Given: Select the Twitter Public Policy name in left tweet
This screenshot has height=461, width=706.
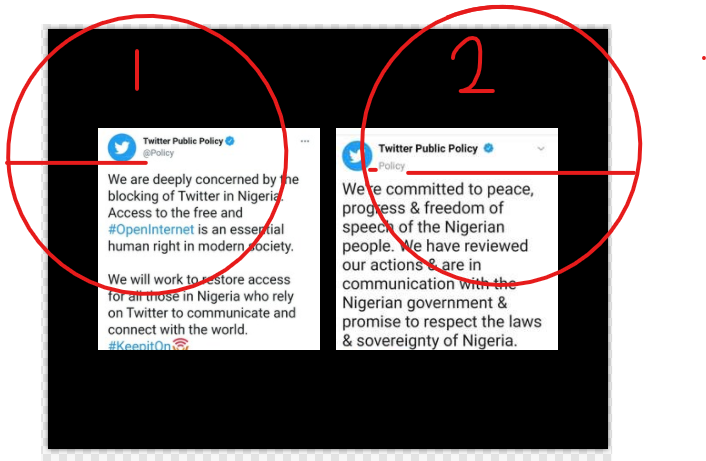Looking at the screenshot, I should 183,141.
